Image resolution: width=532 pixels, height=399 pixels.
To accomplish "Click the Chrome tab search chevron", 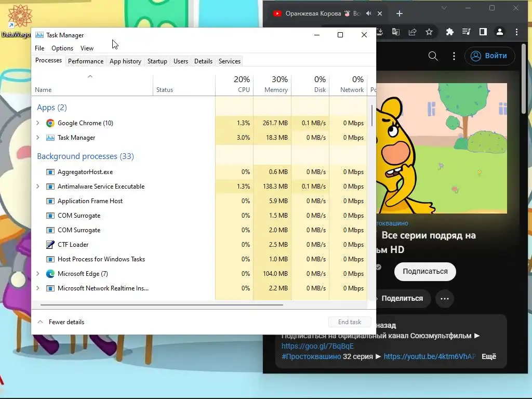I will pyautogui.click(x=444, y=8).
